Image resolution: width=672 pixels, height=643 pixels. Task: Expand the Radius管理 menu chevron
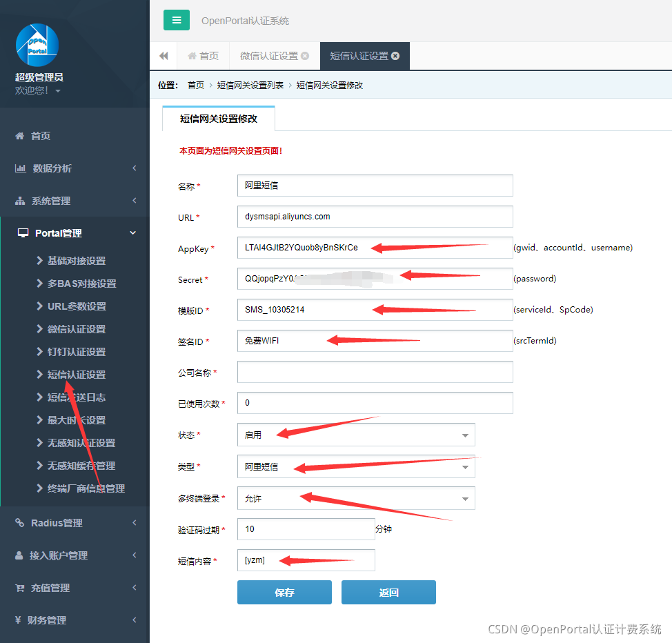(x=134, y=522)
